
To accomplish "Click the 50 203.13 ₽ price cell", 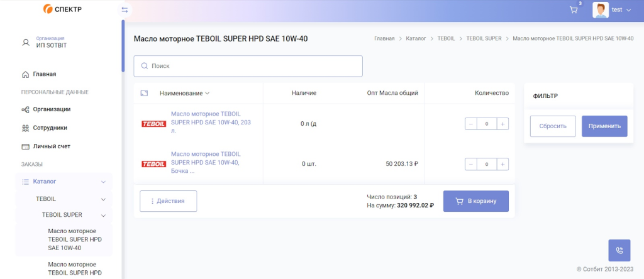I will 402,164.
